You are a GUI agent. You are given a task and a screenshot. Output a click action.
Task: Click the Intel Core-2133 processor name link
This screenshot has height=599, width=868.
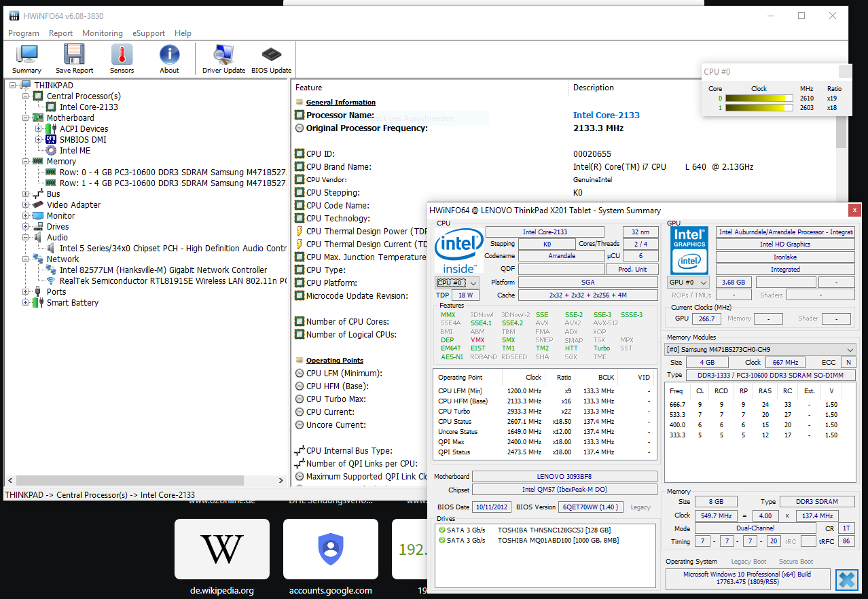(x=607, y=115)
